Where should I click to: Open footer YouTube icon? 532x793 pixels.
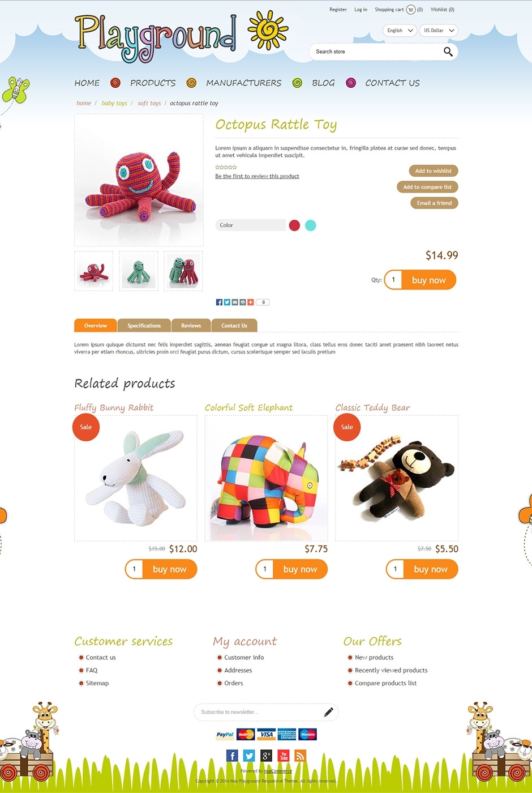pos(284,756)
